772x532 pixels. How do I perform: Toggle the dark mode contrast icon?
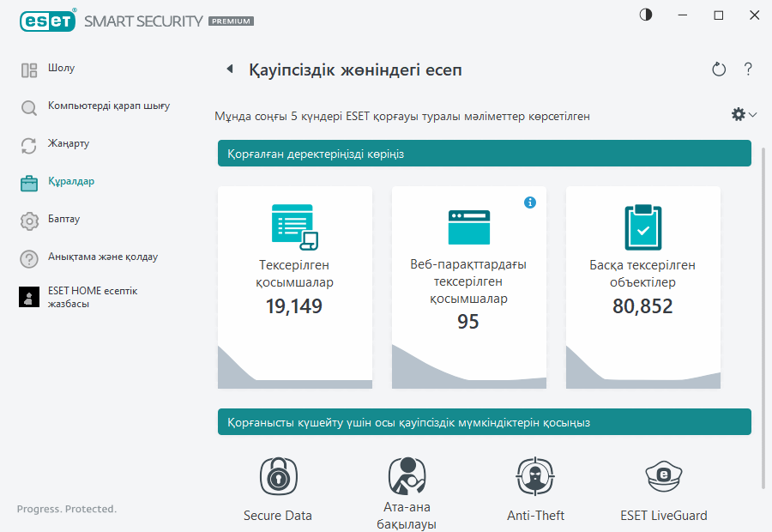tap(645, 15)
